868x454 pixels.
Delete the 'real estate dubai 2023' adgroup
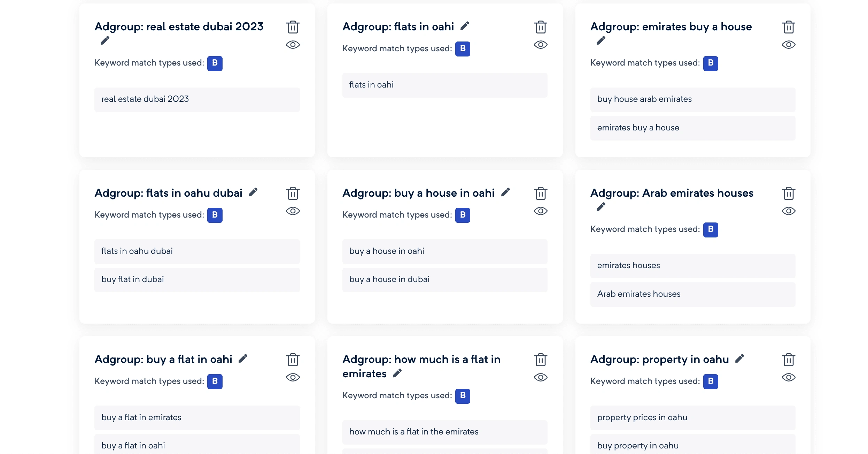[293, 27]
